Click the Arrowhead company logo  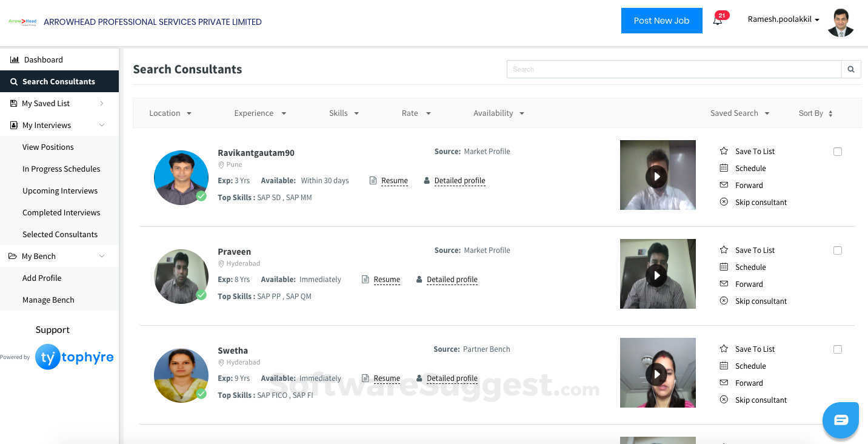click(23, 22)
